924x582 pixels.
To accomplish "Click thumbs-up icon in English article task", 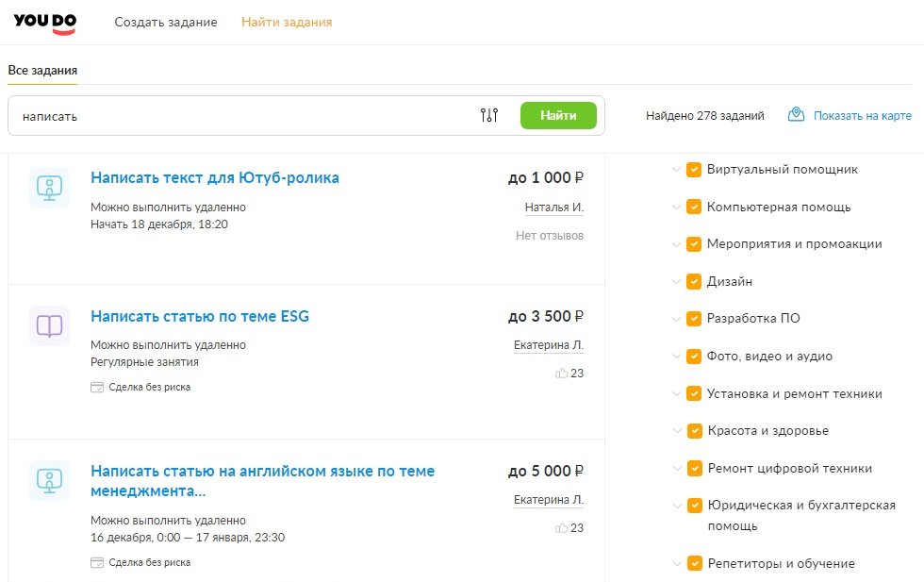I will (x=562, y=527).
